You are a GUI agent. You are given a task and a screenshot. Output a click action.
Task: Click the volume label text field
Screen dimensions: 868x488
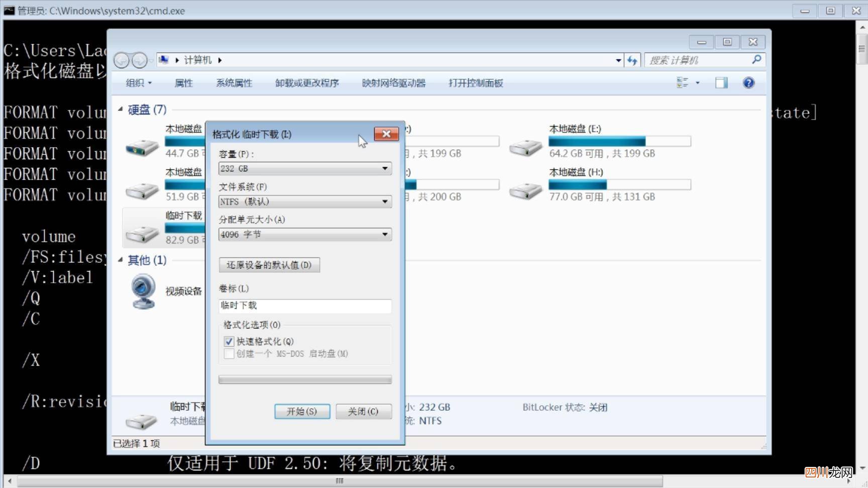point(305,306)
